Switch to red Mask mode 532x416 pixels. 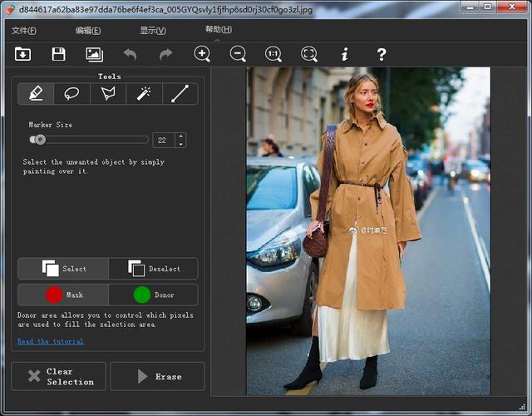point(63,295)
